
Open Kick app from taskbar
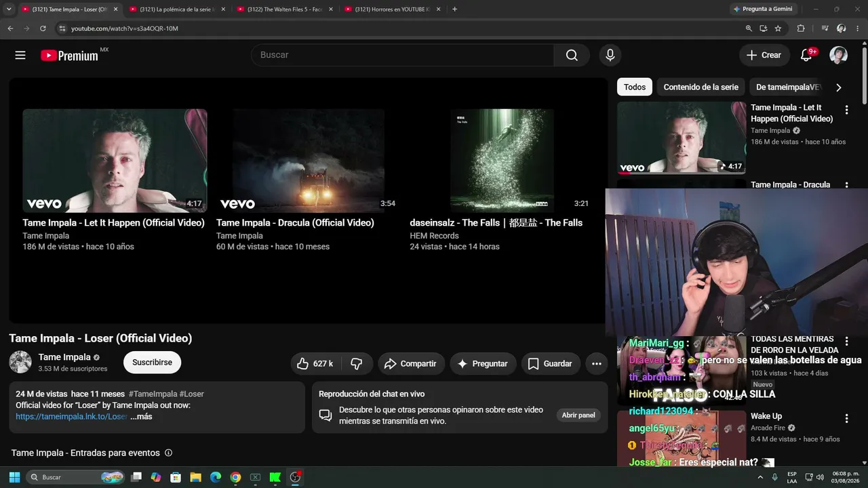tap(275, 477)
